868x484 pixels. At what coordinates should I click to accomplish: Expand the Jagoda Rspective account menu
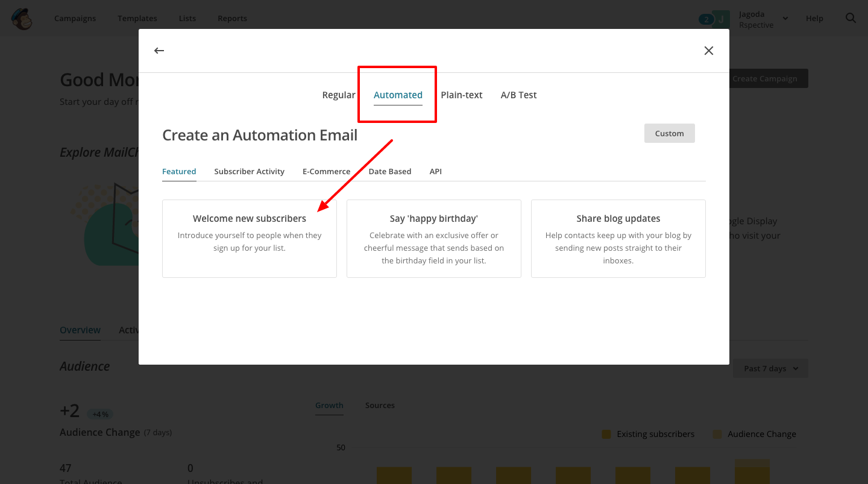764,19
